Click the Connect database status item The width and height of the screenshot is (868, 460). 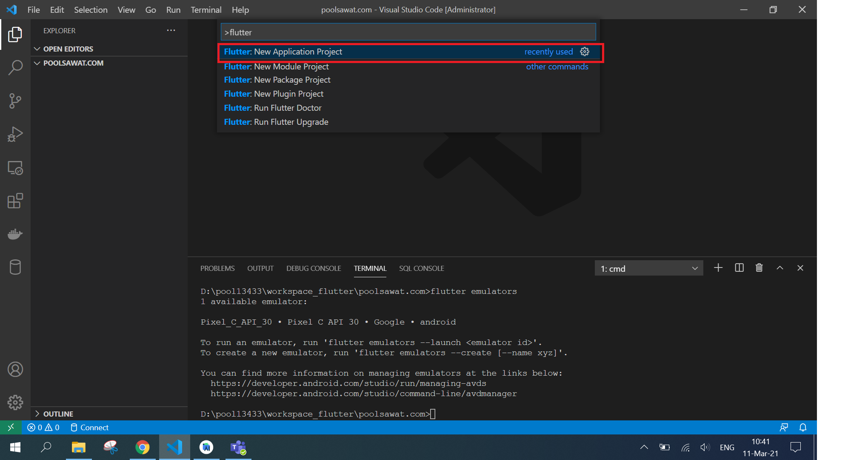click(89, 427)
